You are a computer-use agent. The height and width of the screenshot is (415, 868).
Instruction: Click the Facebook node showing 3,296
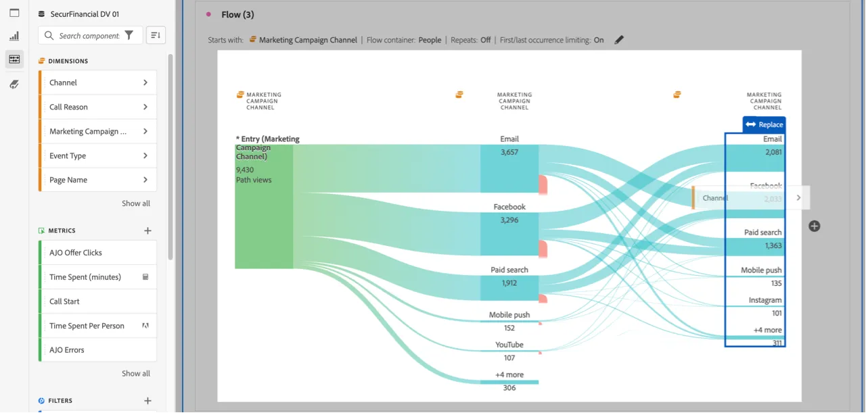point(509,234)
